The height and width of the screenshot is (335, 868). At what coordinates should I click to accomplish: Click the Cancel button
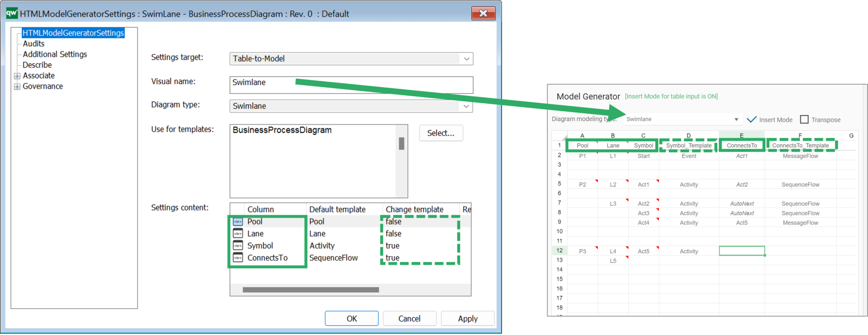(x=409, y=318)
